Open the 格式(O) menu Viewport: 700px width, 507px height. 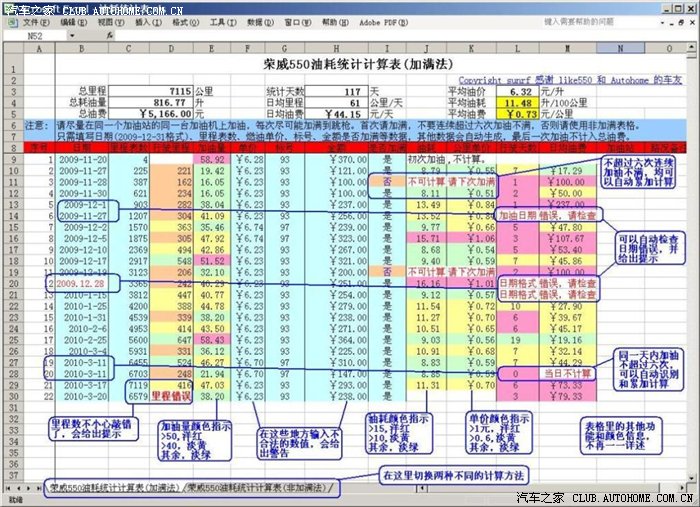click(x=179, y=21)
